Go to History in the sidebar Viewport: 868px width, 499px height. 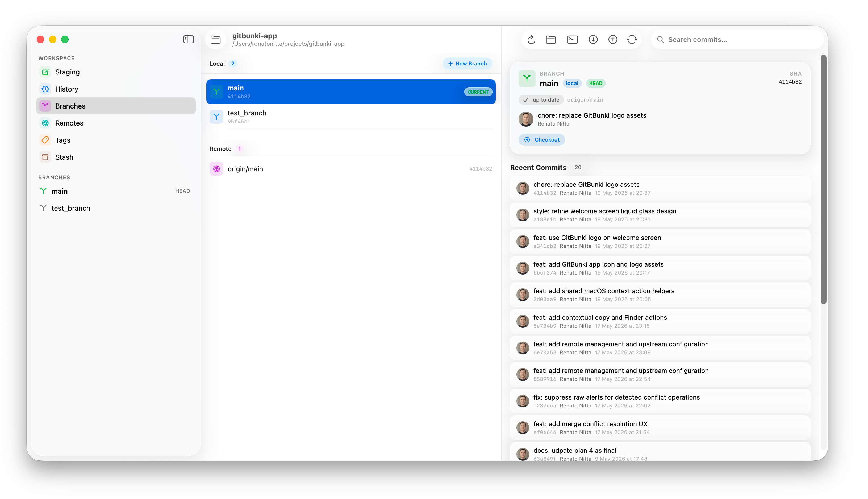[116, 89]
